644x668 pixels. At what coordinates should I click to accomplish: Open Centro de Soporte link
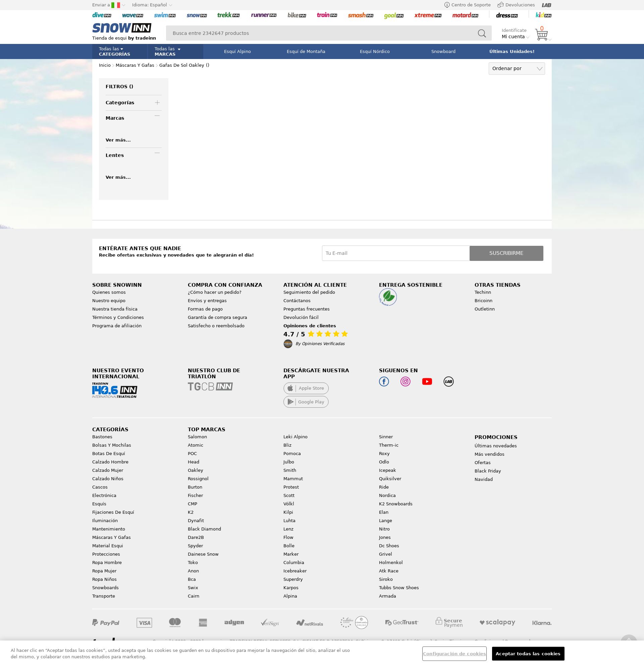tap(467, 5)
